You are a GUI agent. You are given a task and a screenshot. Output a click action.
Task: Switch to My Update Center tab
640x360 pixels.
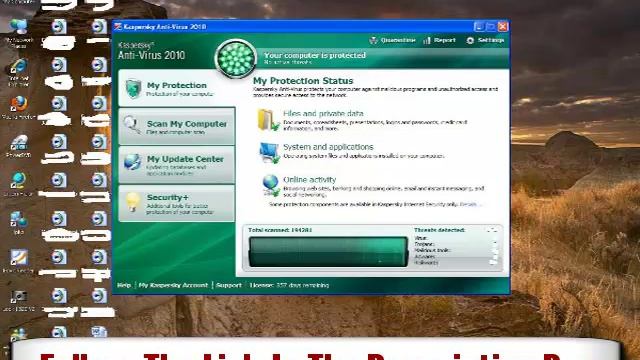(177, 164)
